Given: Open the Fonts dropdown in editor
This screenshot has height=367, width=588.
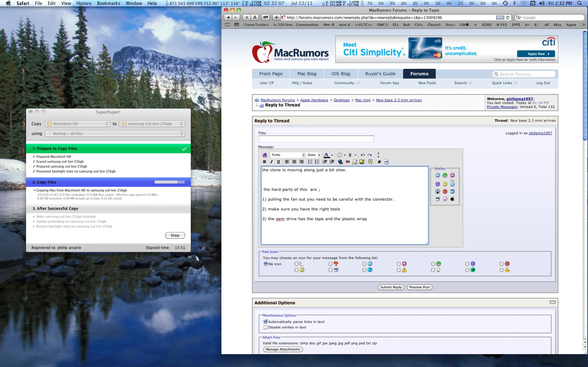Looking at the screenshot, I should click(x=288, y=155).
